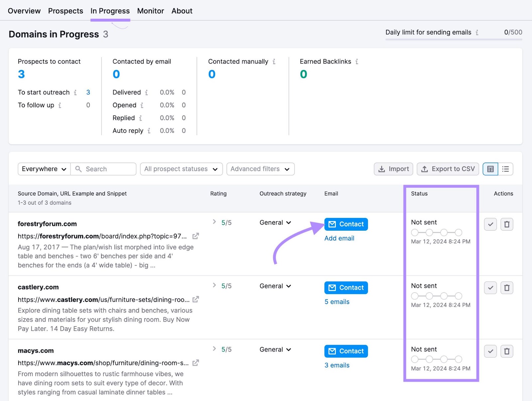Click the Import icon
532x401 pixels.
pyautogui.click(x=382, y=169)
